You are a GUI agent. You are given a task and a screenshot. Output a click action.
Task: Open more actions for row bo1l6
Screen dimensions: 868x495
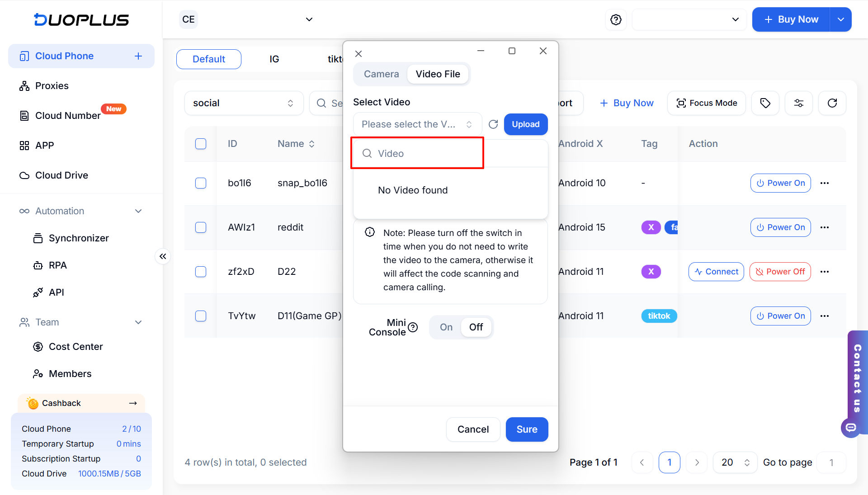825,183
